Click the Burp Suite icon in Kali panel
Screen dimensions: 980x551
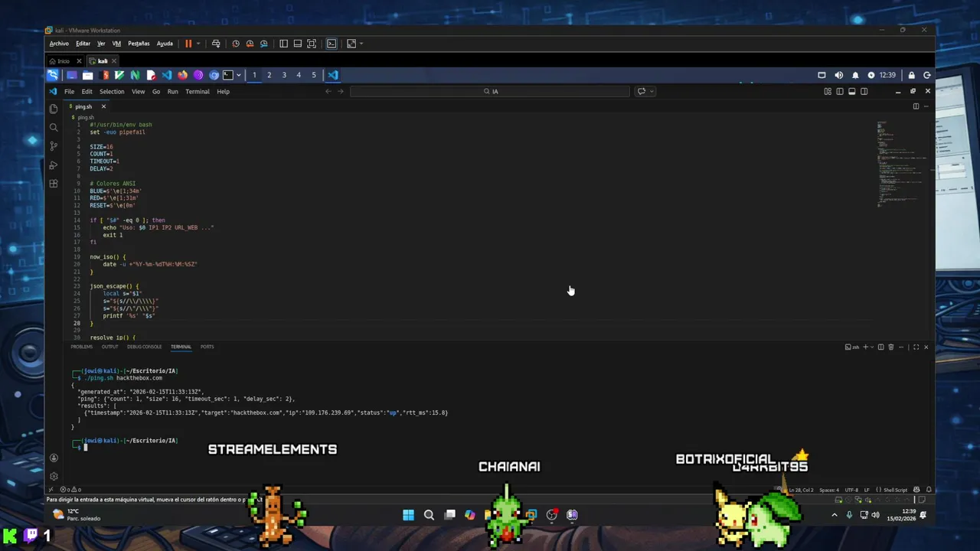coord(103,75)
